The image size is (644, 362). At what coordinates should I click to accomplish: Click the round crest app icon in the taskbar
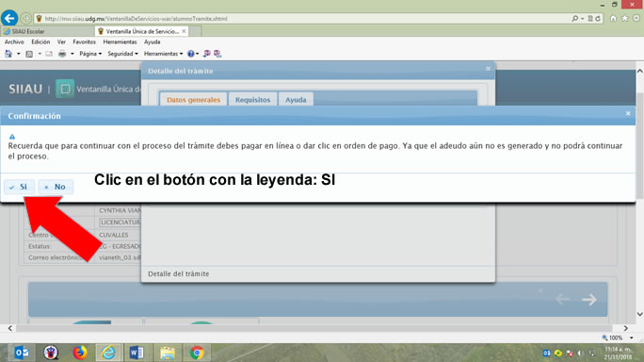click(x=51, y=353)
